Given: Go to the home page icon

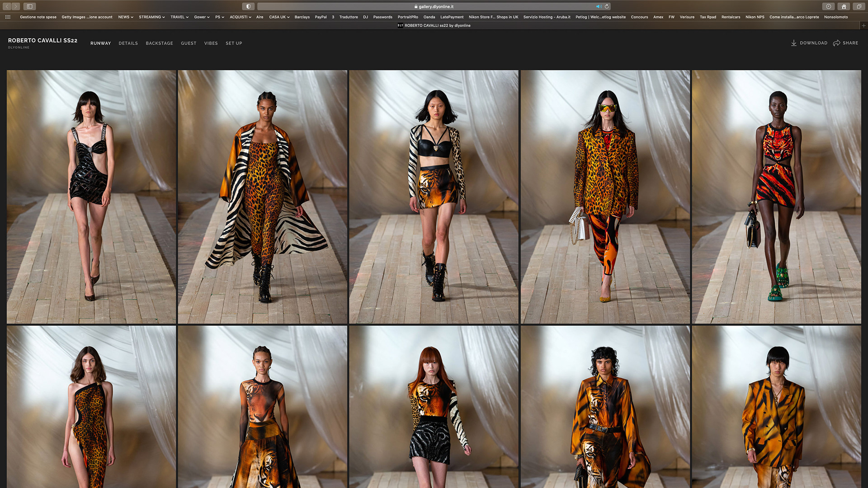Looking at the screenshot, I should pyautogui.click(x=844, y=6).
